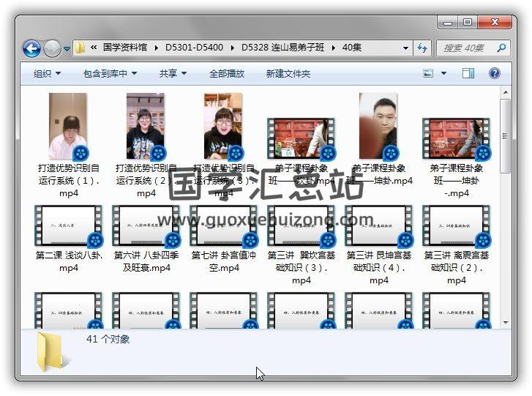Open the address bar history dropdown

click(x=406, y=48)
